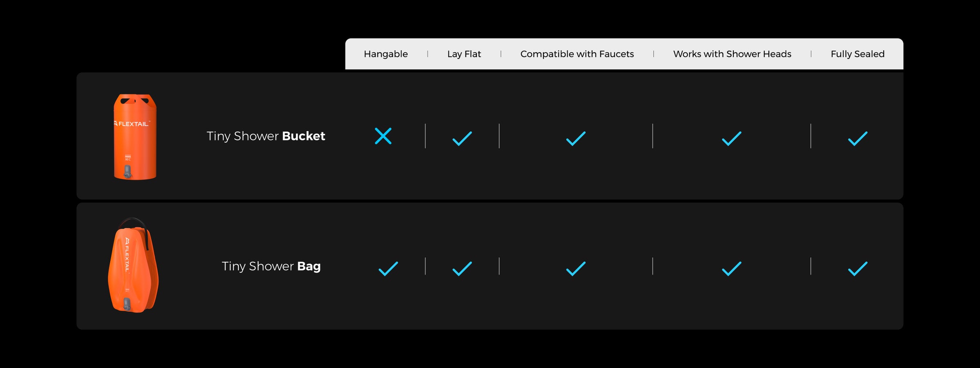Screen dimensions: 980x368
Task: Select the Works with Shower Heads header
Action: [x=732, y=54]
